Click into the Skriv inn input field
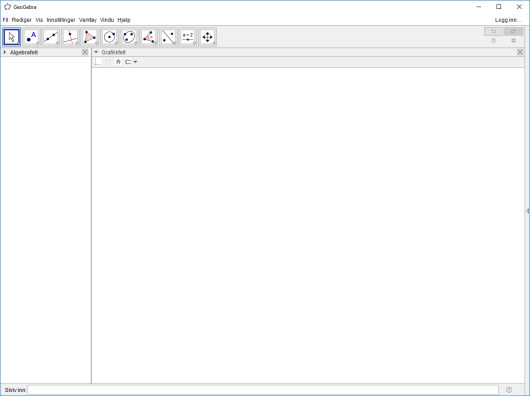530x396 pixels. [x=263, y=390]
